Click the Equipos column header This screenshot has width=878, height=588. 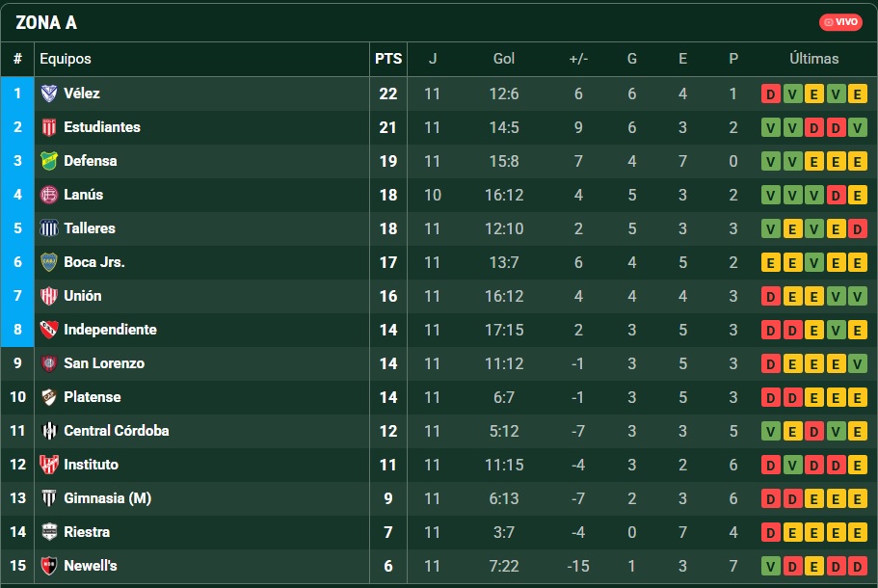(x=66, y=59)
